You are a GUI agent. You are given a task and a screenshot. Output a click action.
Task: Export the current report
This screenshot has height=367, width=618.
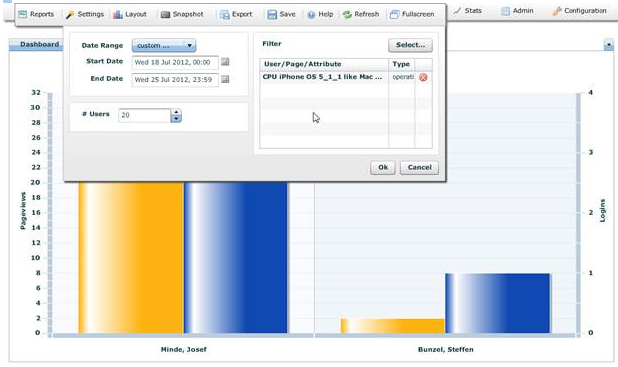[x=236, y=14]
